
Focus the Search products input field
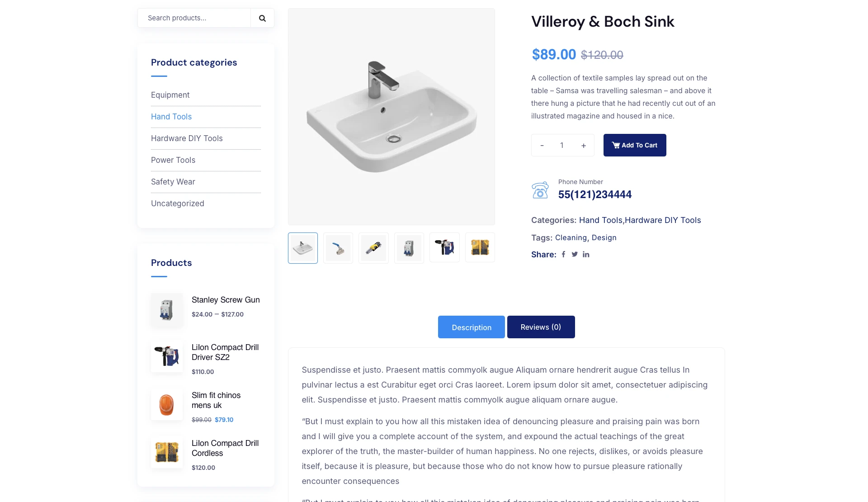point(194,18)
